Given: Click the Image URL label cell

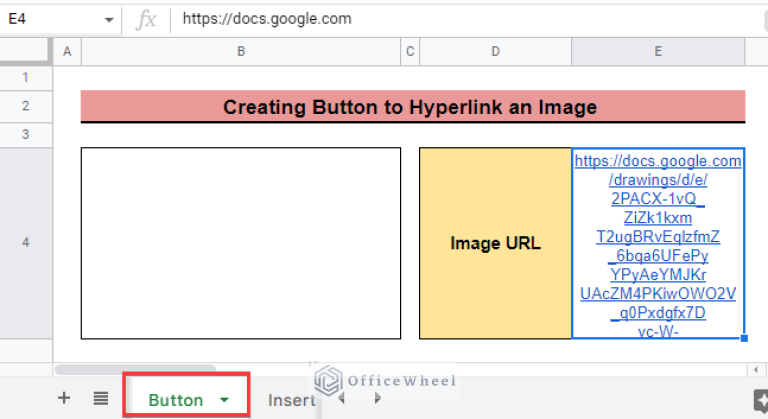Looking at the screenshot, I should 495,243.
